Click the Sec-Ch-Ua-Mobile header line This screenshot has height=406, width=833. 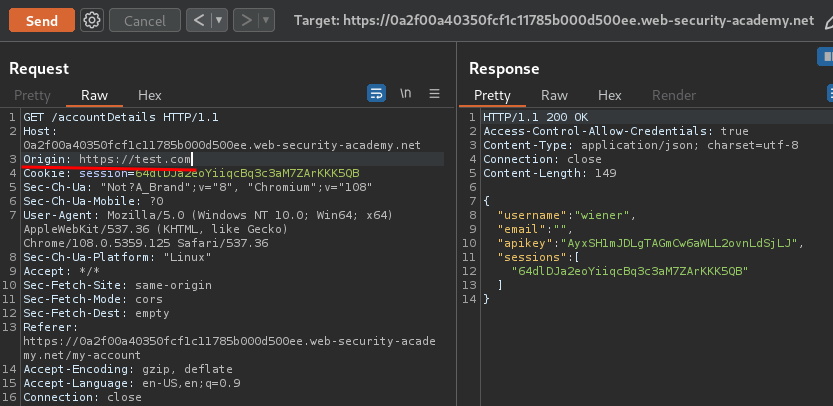click(x=94, y=201)
